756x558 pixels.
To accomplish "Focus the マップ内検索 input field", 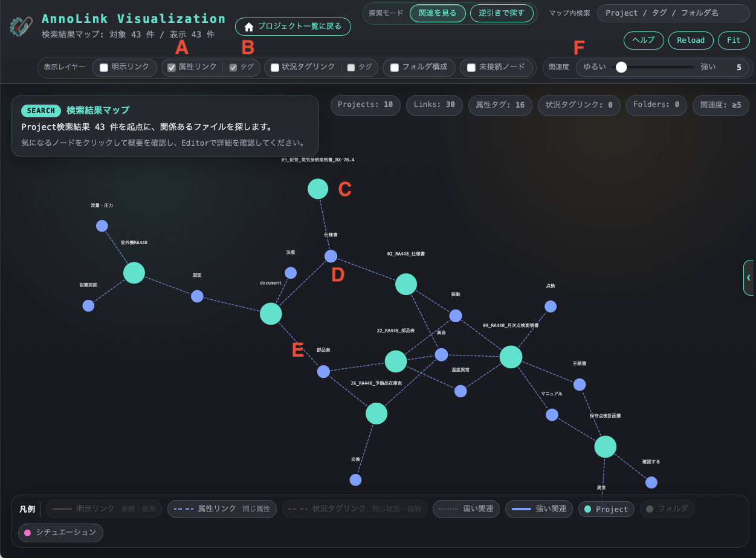I will (x=673, y=13).
